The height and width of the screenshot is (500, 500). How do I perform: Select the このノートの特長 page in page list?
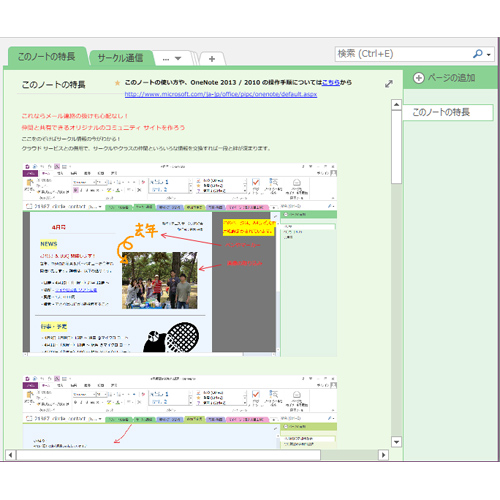(x=448, y=112)
